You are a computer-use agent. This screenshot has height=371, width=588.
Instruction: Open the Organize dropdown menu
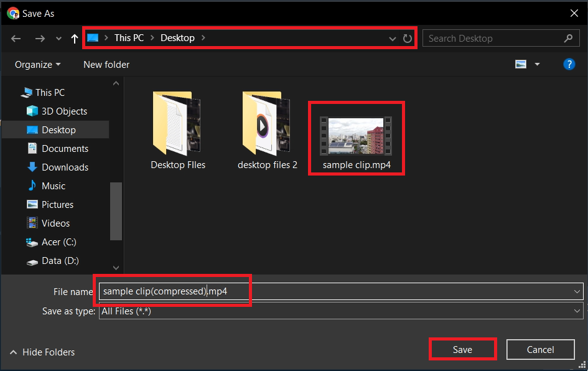(x=36, y=64)
